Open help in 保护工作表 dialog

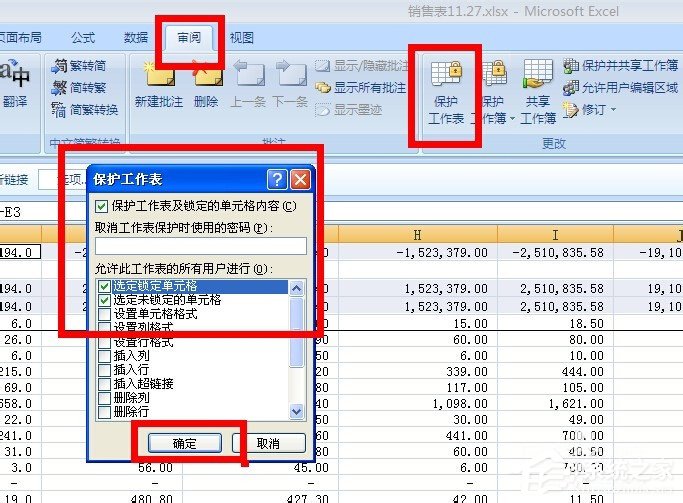pos(277,179)
